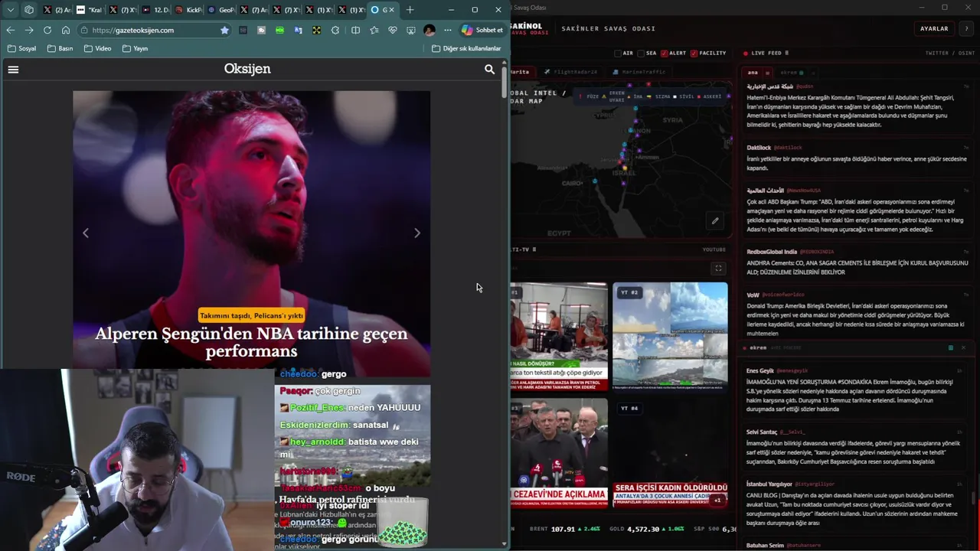Click the question mark help button

pos(966,28)
